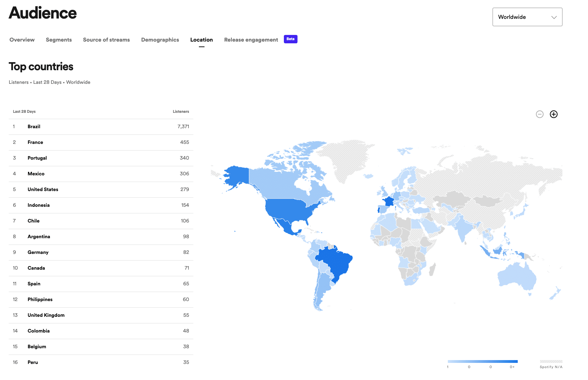Switch to the Segments tab

click(59, 40)
